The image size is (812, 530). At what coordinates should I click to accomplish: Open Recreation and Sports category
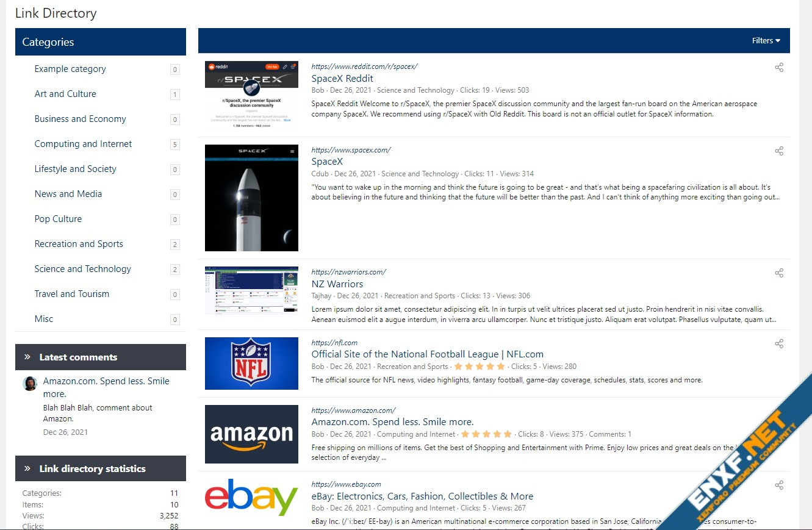pyautogui.click(x=79, y=244)
